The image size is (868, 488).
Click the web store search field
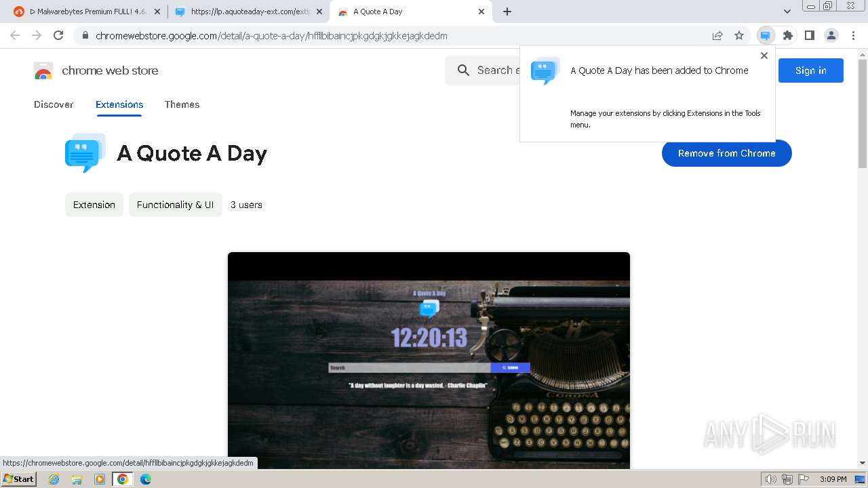[483, 70]
